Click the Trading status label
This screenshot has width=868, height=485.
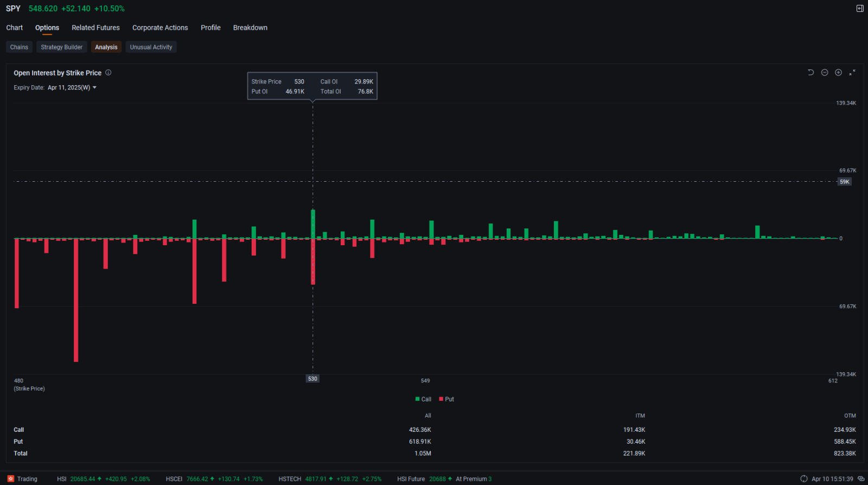27,479
